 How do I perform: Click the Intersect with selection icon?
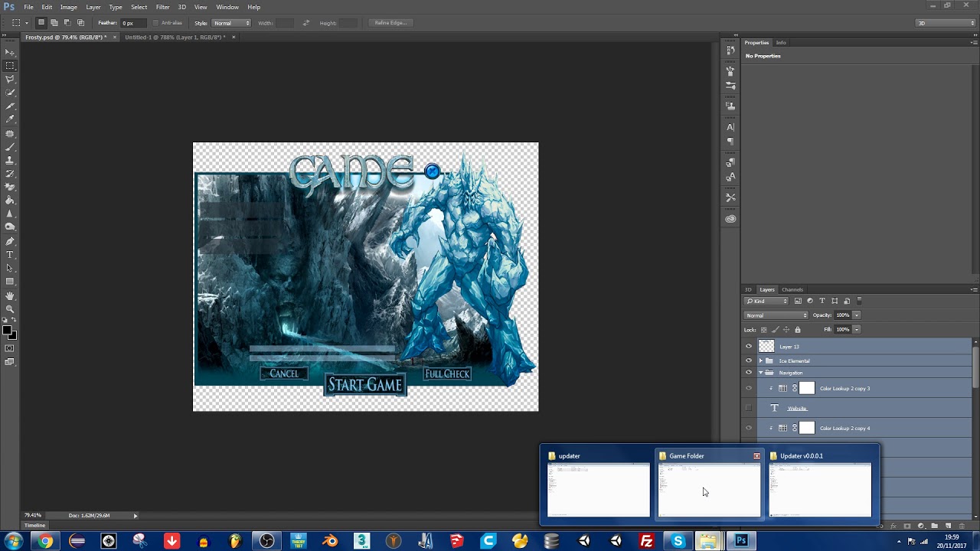(80, 23)
